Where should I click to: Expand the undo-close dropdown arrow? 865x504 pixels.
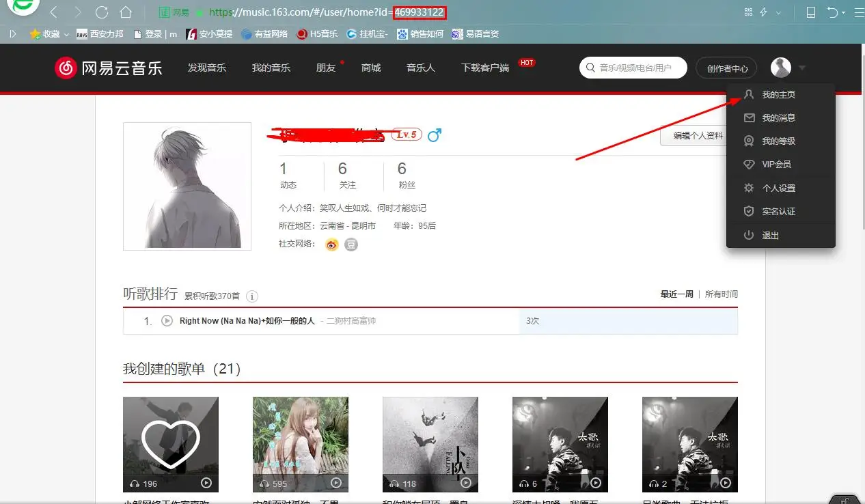coord(843,13)
